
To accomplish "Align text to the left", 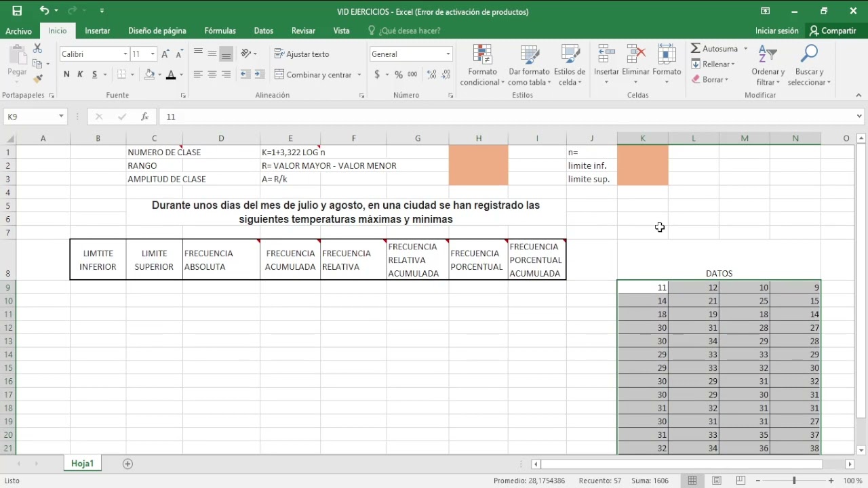I will tap(198, 75).
